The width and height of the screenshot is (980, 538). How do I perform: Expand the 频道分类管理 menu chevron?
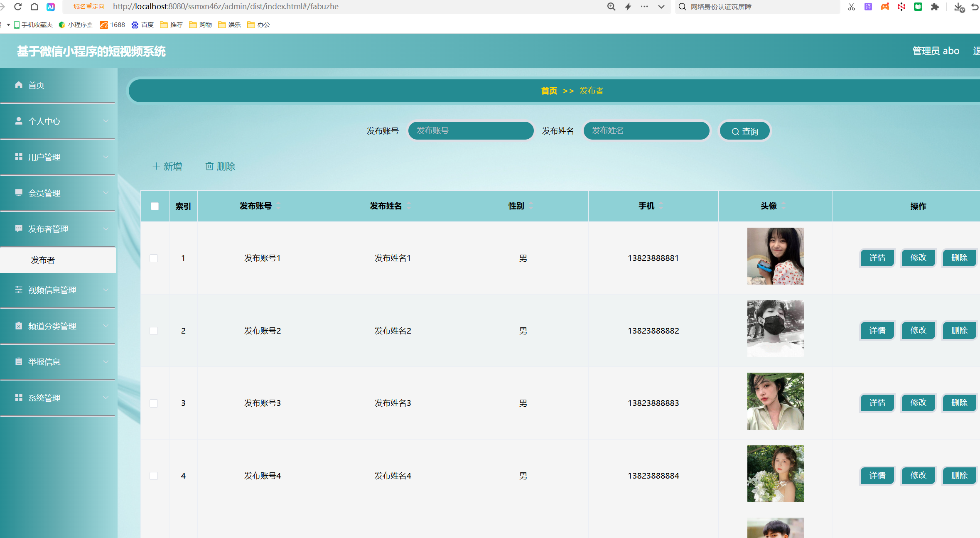pyautogui.click(x=106, y=326)
